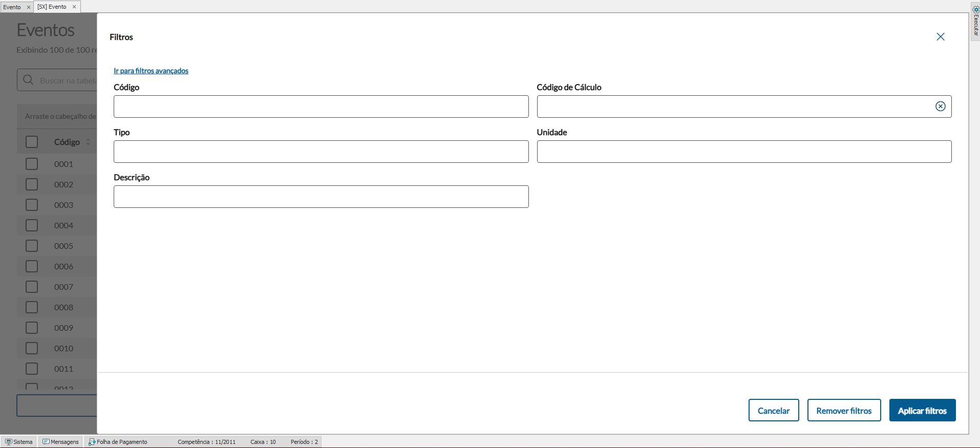Image resolution: width=980 pixels, height=448 pixels.
Task: Go to advanced filters link
Action: (151, 71)
